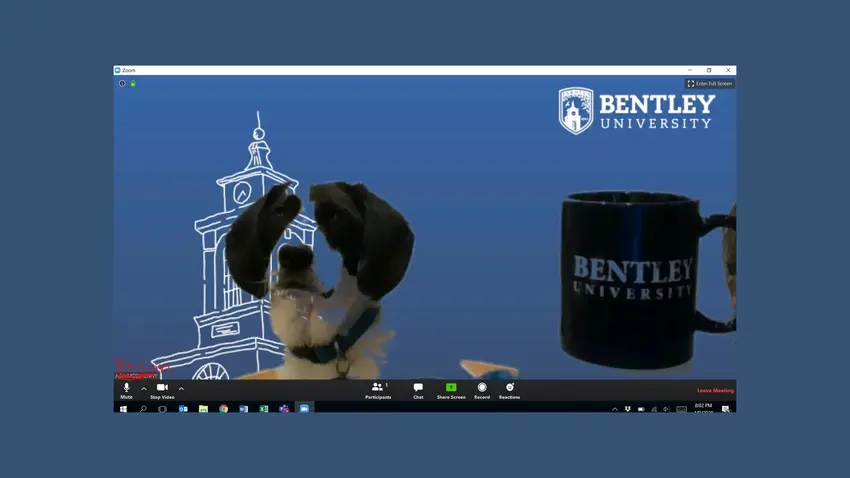850x478 pixels.
Task: Open the touch keyboard tray icon
Action: 681,409
